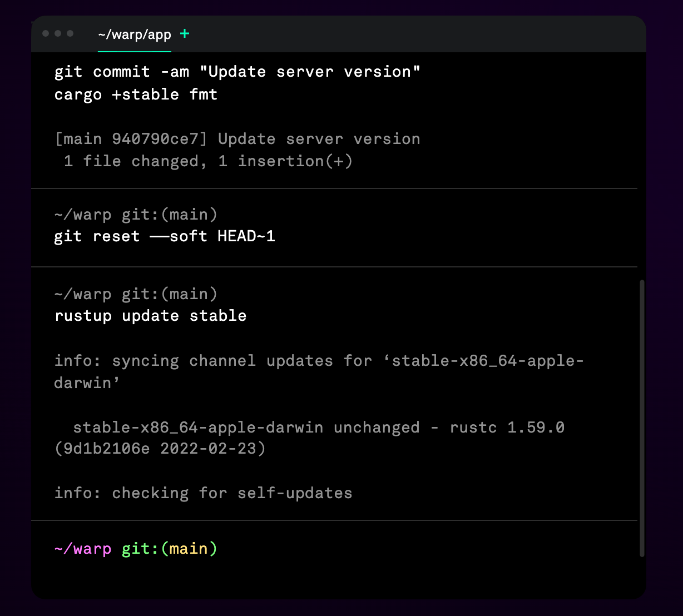
Task: Click the git:(main) branch in active prompt
Action: (169, 549)
